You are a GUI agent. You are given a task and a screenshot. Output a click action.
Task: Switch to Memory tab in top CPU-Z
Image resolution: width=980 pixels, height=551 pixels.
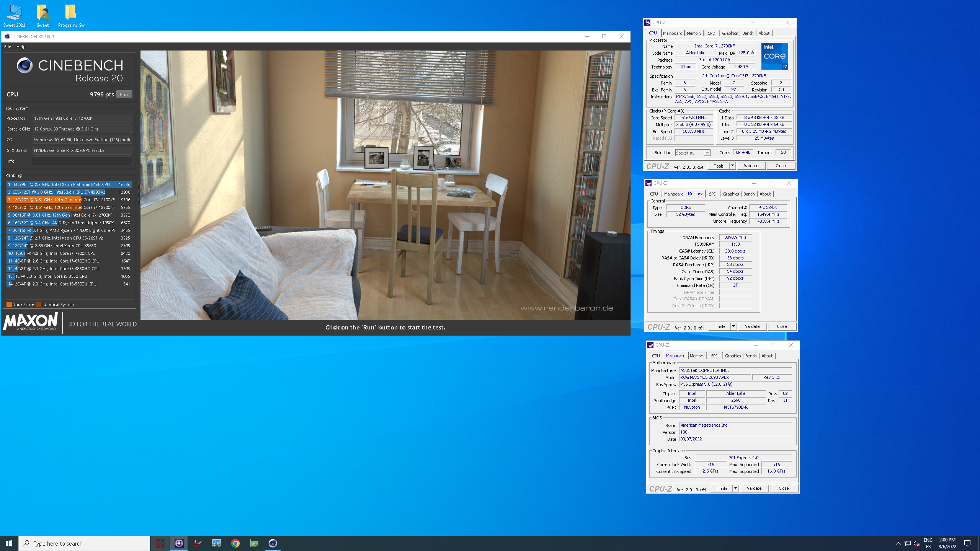tap(694, 33)
